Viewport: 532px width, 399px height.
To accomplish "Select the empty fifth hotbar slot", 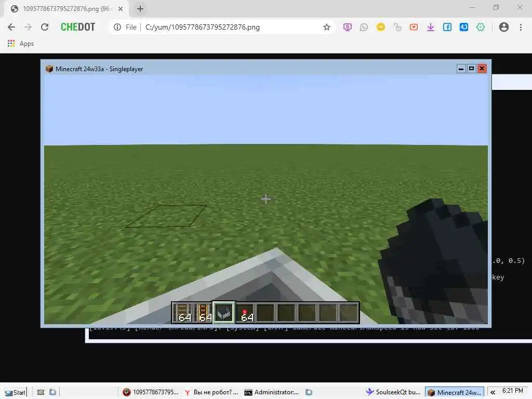I will 265,312.
